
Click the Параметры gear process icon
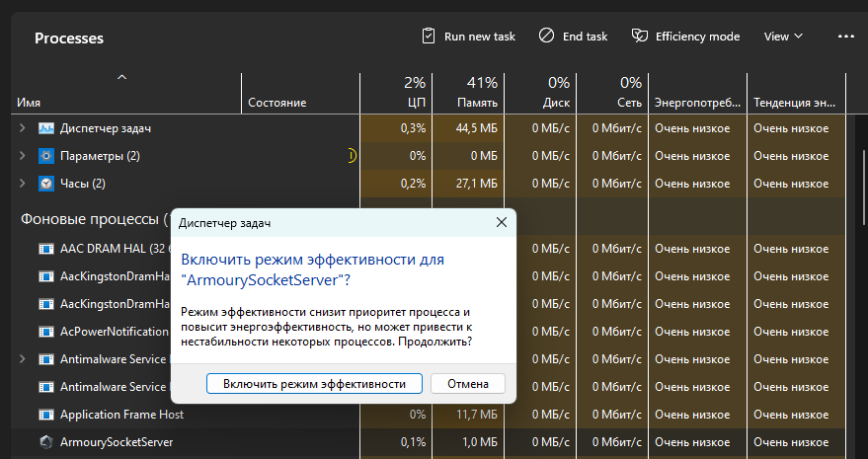(46, 156)
